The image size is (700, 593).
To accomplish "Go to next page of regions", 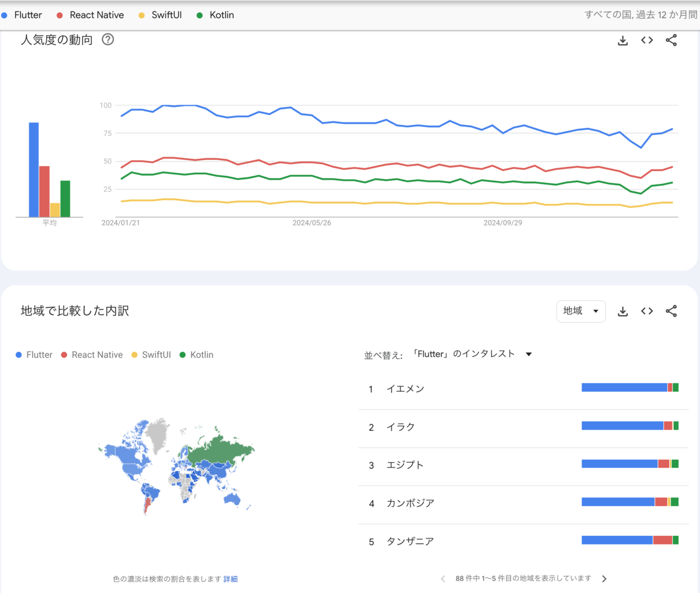I will 604,579.
